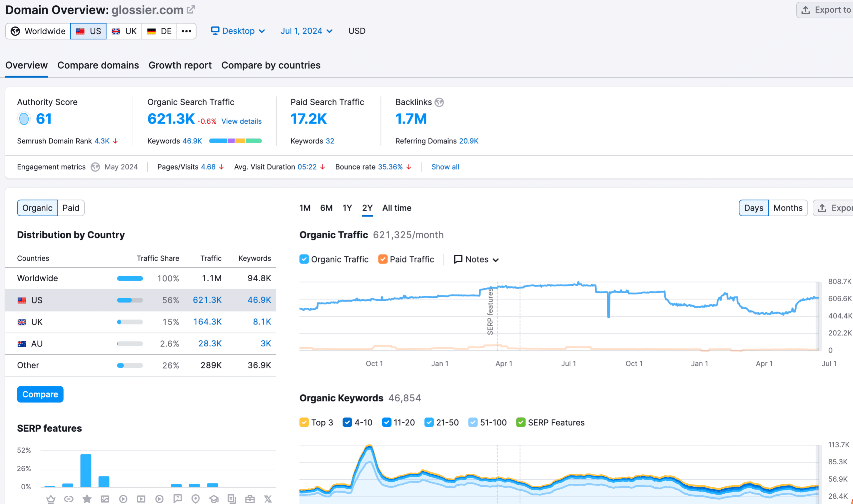Viewport: 853px width, 504px height.
Task: Switch chart granularity to Months
Action: pos(788,208)
